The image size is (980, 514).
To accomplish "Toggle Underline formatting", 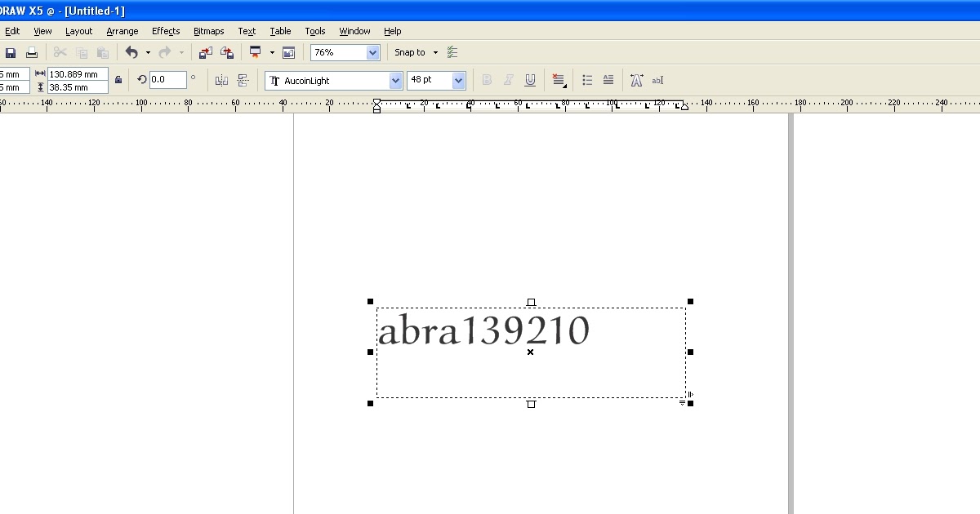I will [x=530, y=80].
